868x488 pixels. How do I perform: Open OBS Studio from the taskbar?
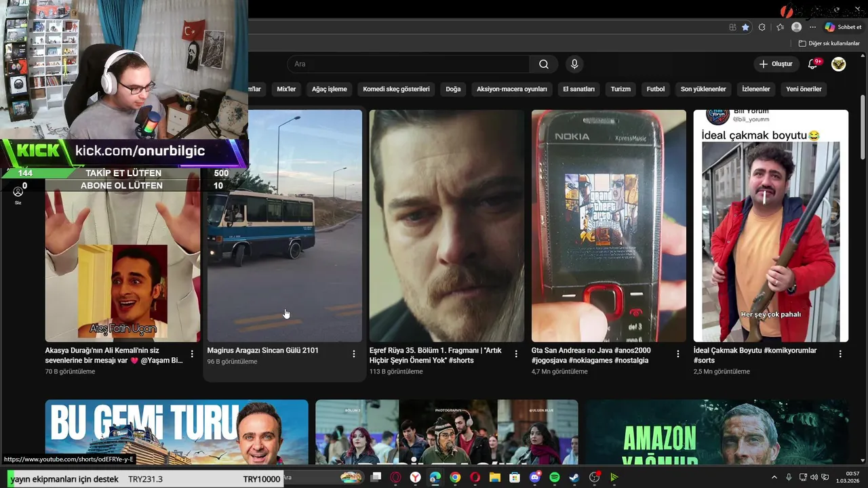click(595, 477)
